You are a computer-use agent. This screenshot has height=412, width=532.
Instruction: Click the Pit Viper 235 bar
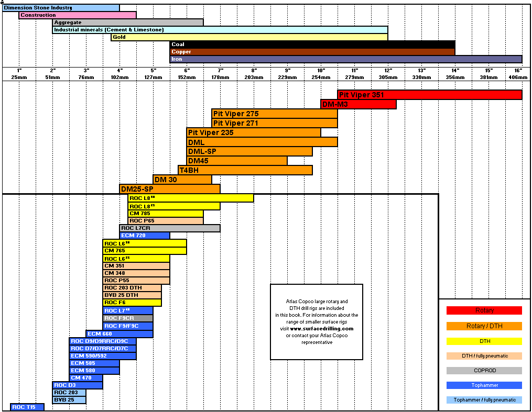254,133
